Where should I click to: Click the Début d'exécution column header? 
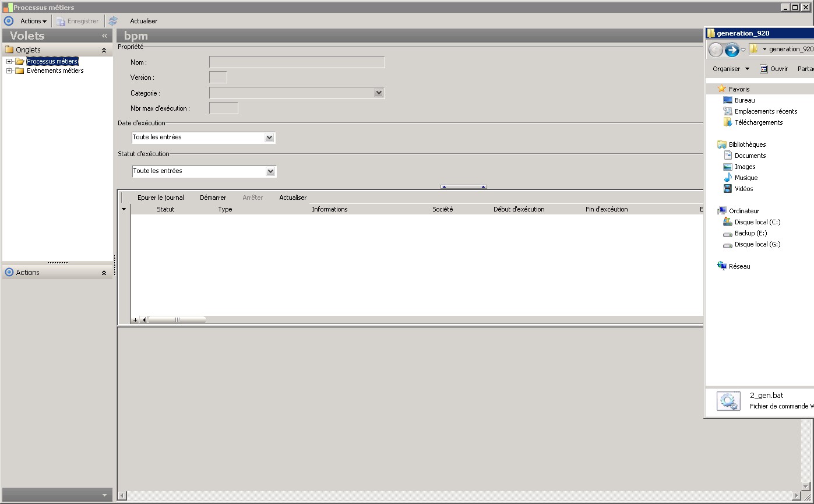point(519,209)
